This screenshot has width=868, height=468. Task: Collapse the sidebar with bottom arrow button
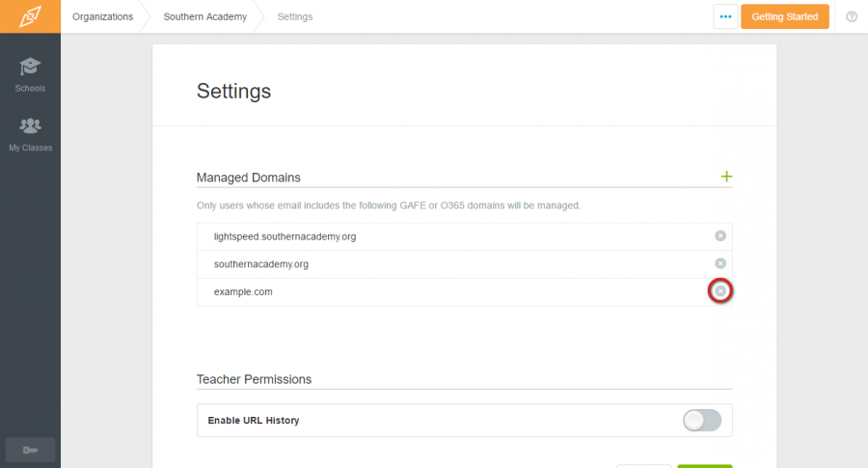pyautogui.click(x=31, y=450)
